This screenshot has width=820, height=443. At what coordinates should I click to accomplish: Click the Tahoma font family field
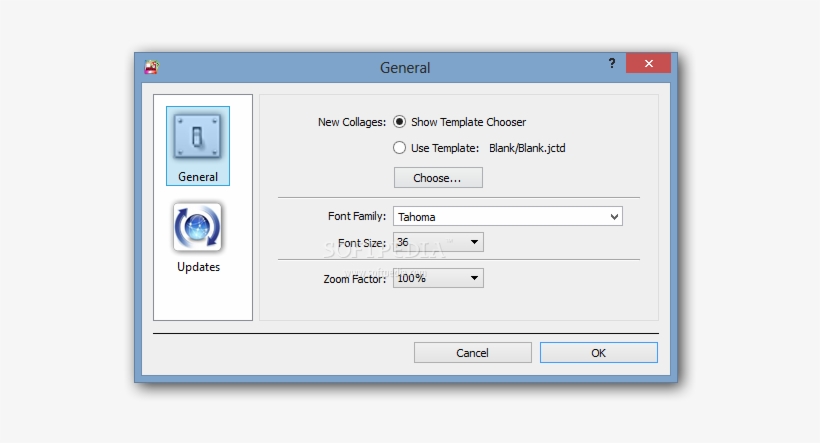coord(498,216)
